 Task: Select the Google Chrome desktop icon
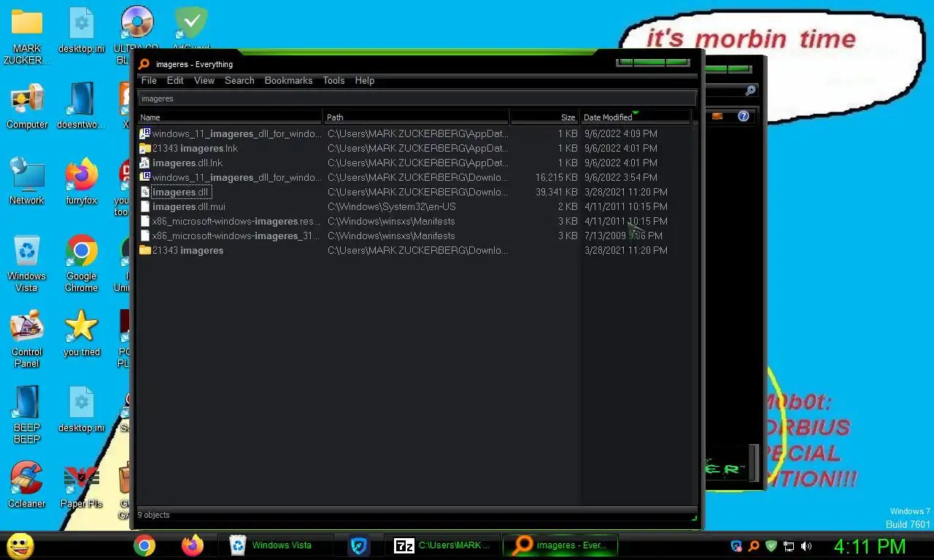pyautogui.click(x=81, y=263)
